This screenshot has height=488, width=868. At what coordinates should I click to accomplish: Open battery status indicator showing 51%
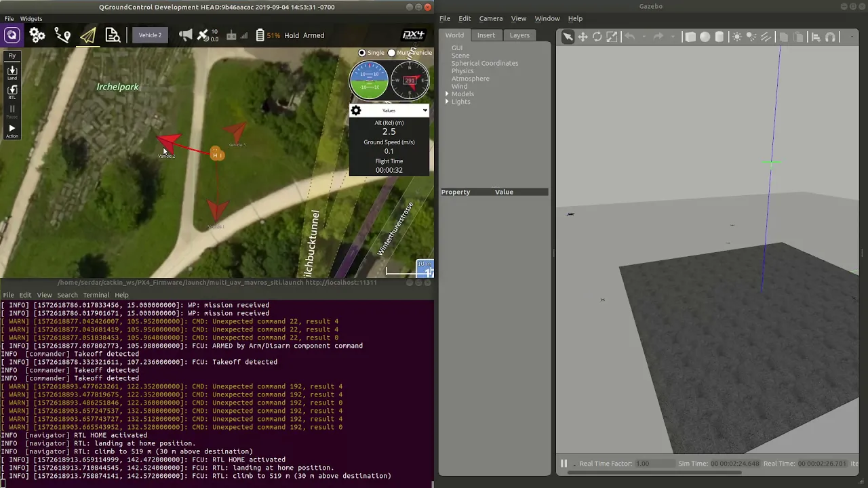click(268, 35)
